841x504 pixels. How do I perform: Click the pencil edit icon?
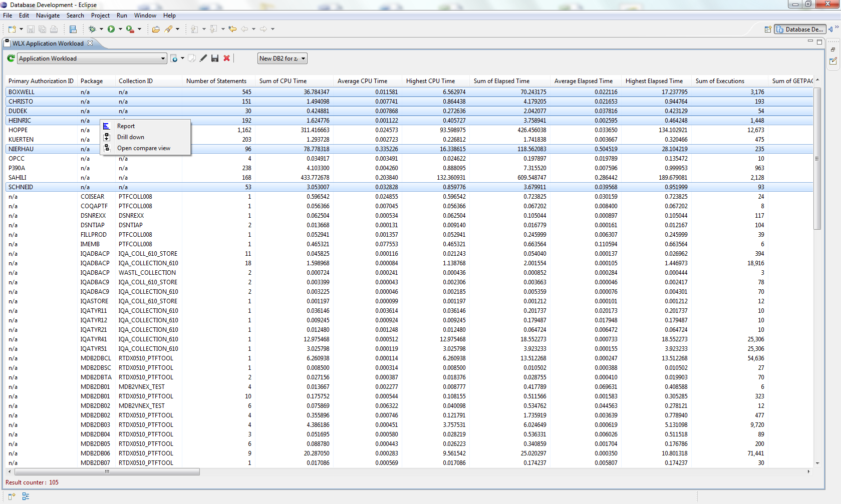[203, 59]
